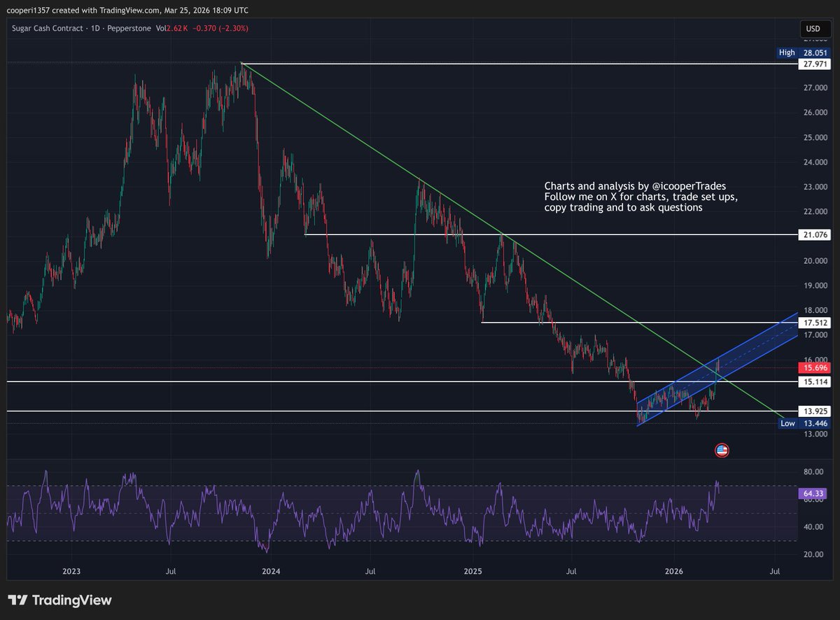This screenshot has width=840, height=620.
Task: Click the white countdown price label 27.971
Action: pyautogui.click(x=814, y=64)
